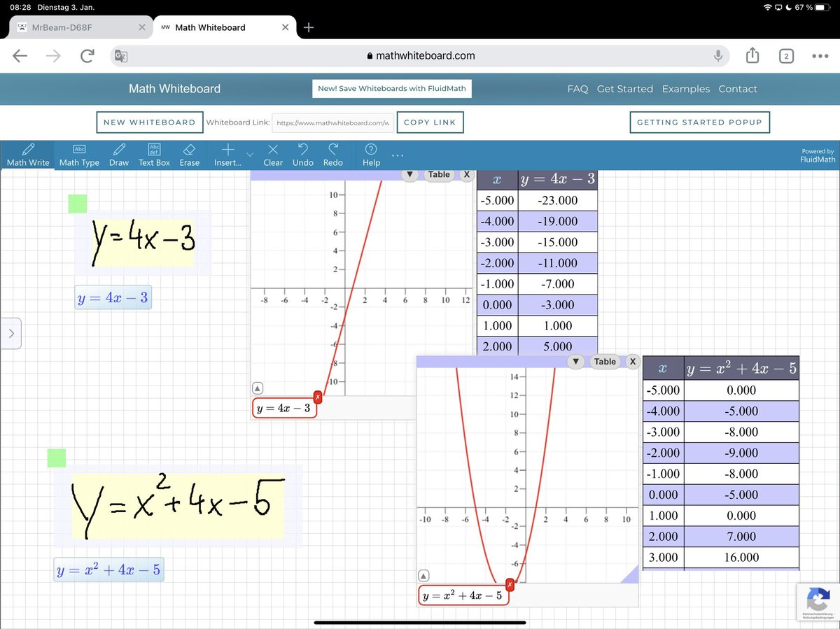
Task: Select the recognized y = 4x − 3 expression
Action: [x=113, y=299]
